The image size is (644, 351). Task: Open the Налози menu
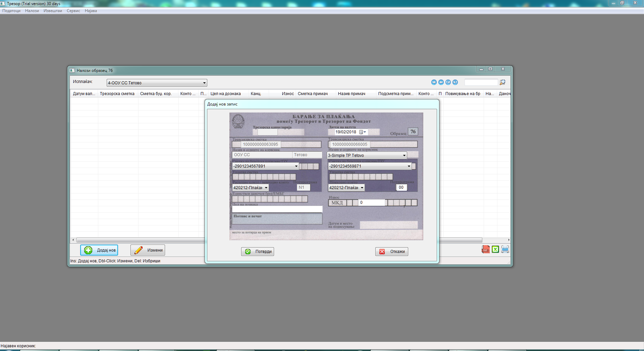(32, 11)
